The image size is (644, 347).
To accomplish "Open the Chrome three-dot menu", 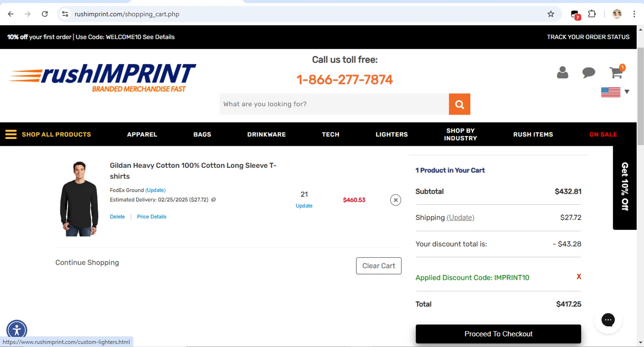I will click(634, 14).
